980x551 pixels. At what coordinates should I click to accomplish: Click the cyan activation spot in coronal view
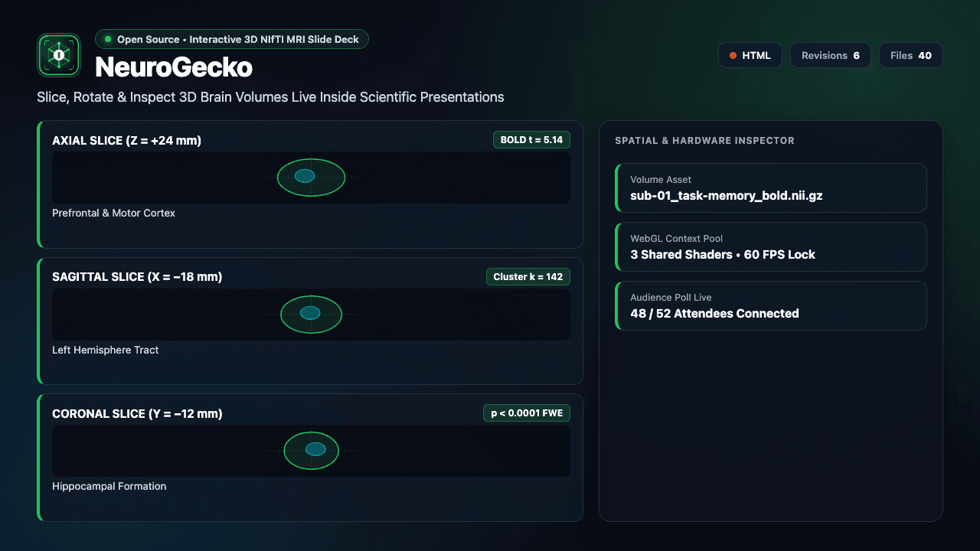coord(315,449)
